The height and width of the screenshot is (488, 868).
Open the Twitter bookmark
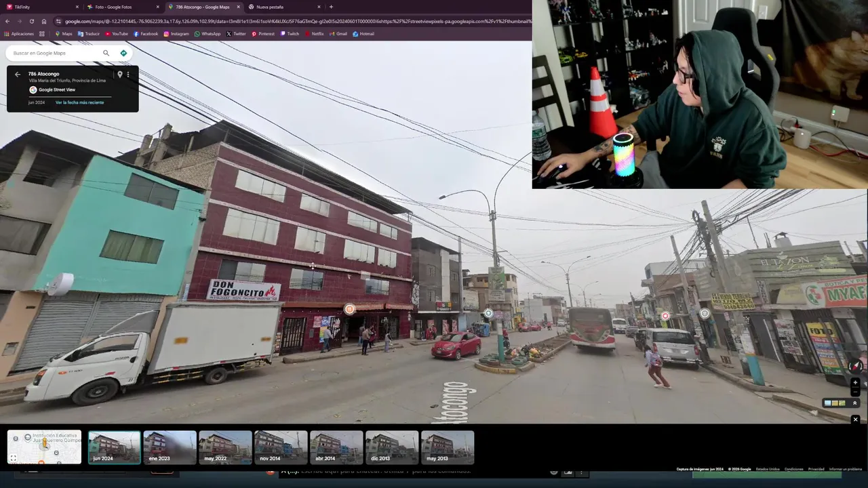click(x=237, y=34)
